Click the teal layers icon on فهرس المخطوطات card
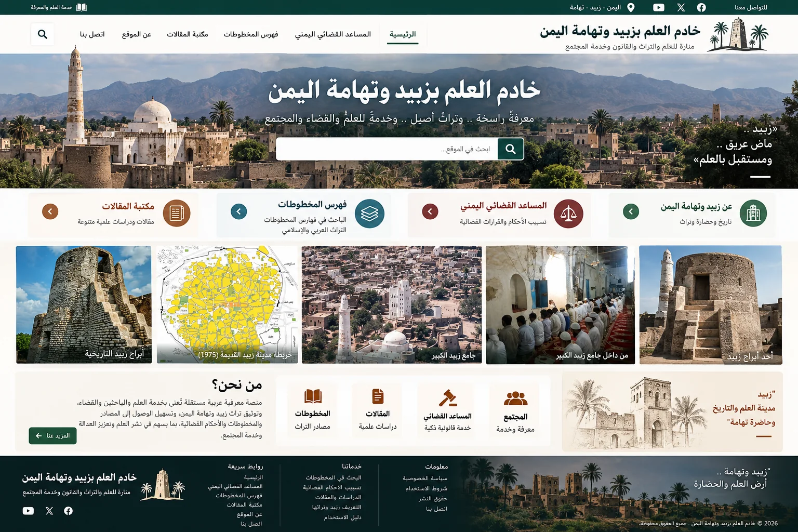Screen dimensions: 798x532 click(369, 214)
